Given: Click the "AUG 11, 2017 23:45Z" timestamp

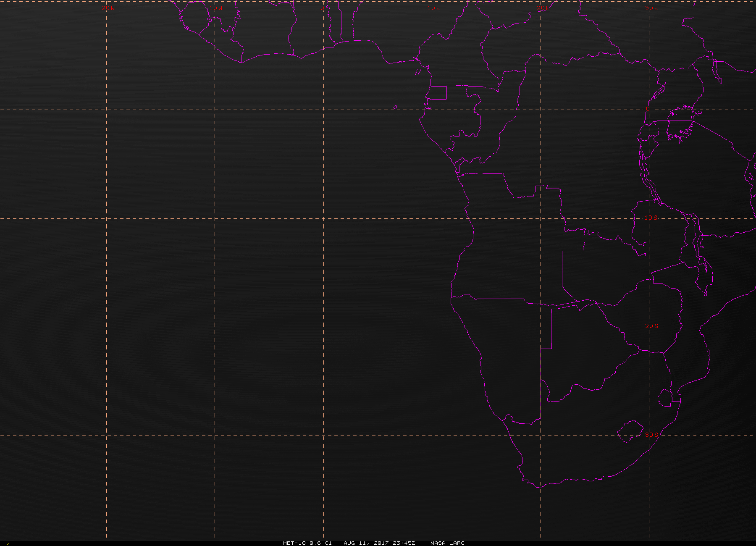Looking at the screenshot, I should coord(379,543).
